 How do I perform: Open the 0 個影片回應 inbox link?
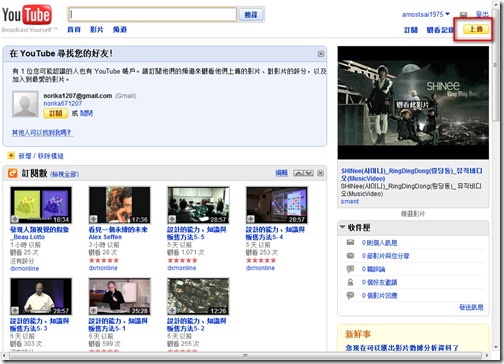(x=379, y=295)
